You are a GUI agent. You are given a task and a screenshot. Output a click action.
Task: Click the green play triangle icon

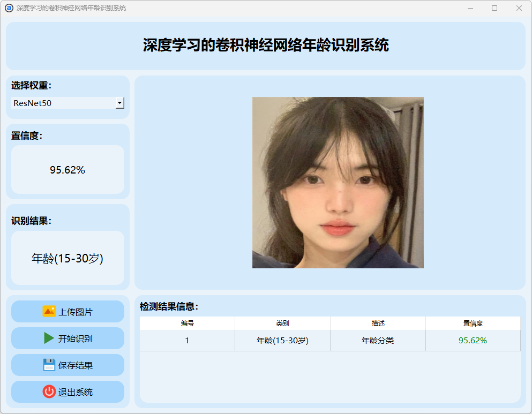click(x=49, y=338)
